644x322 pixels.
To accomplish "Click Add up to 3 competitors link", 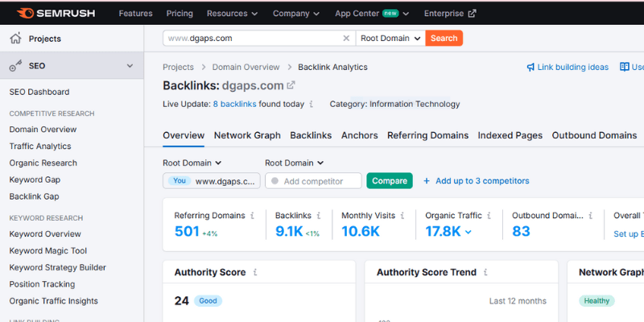I will [482, 180].
